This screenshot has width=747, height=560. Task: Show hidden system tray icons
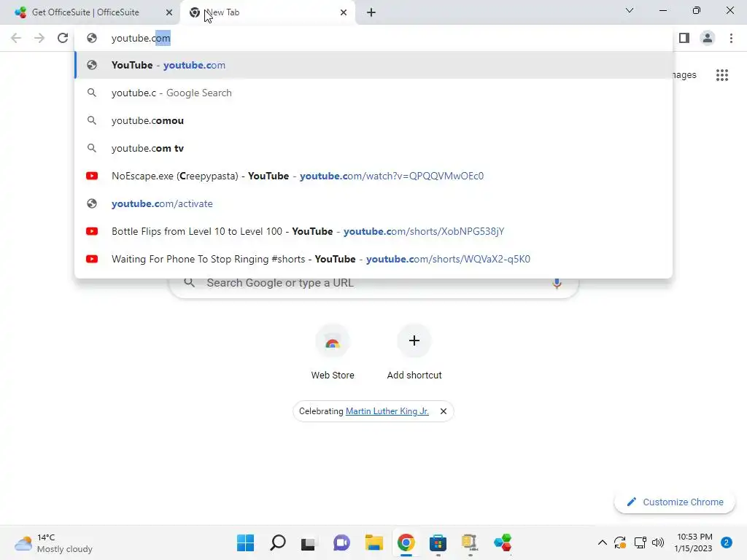tap(602, 542)
